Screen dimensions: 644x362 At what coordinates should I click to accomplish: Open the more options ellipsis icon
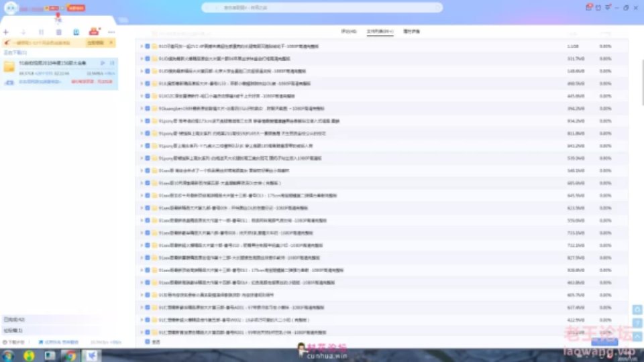click(x=111, y=32)
